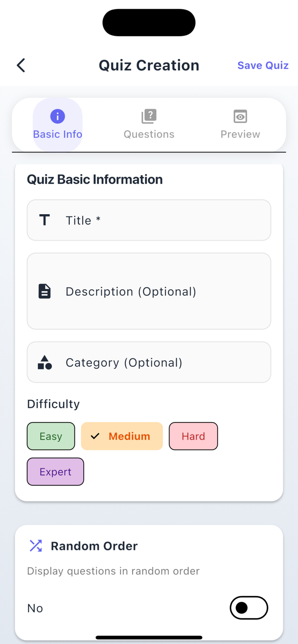The width and height of the screenshot is (298, 644).
Task: Select the Hard difficulty chip
Action: tap(193, 436)
